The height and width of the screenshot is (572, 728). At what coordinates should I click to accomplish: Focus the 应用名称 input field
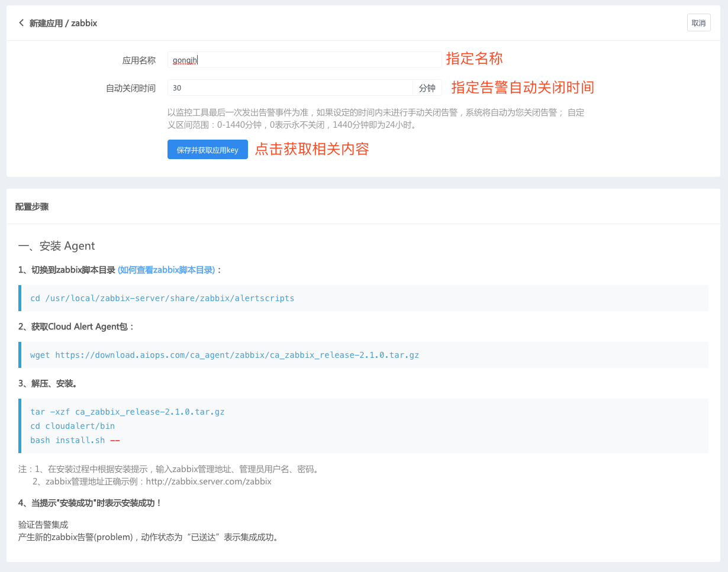coord(304,60)
